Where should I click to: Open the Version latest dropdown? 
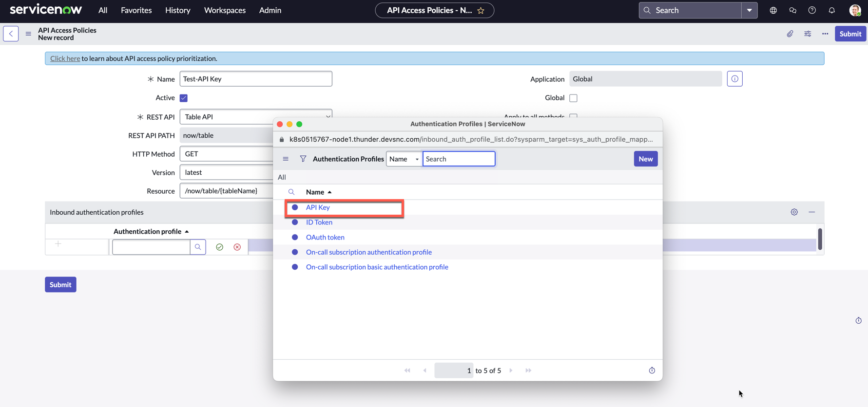coord(227,172)
